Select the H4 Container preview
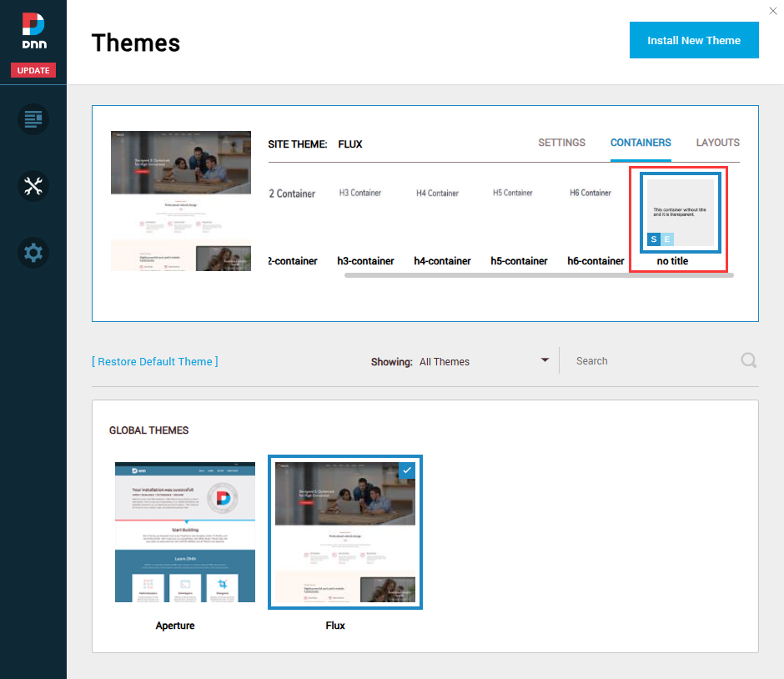 [x=438, y=193]
